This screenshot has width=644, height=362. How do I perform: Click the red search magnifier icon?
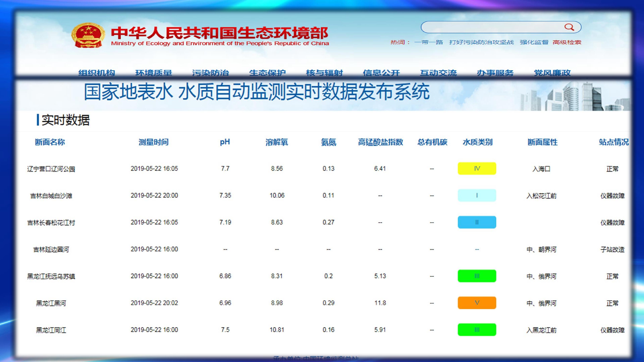569,27
